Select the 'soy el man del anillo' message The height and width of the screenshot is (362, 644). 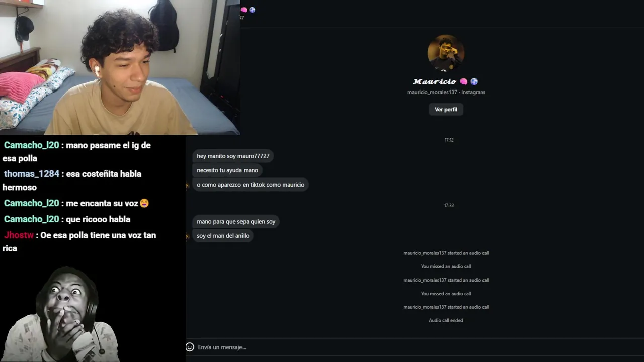223,236
